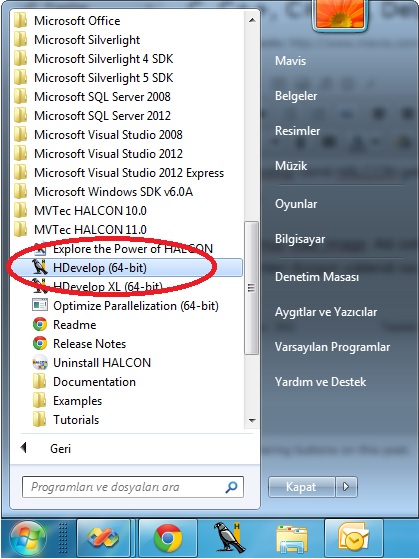Open the Microsoft Office folder
The image size is (419, 559).
[x=67, y=21]
